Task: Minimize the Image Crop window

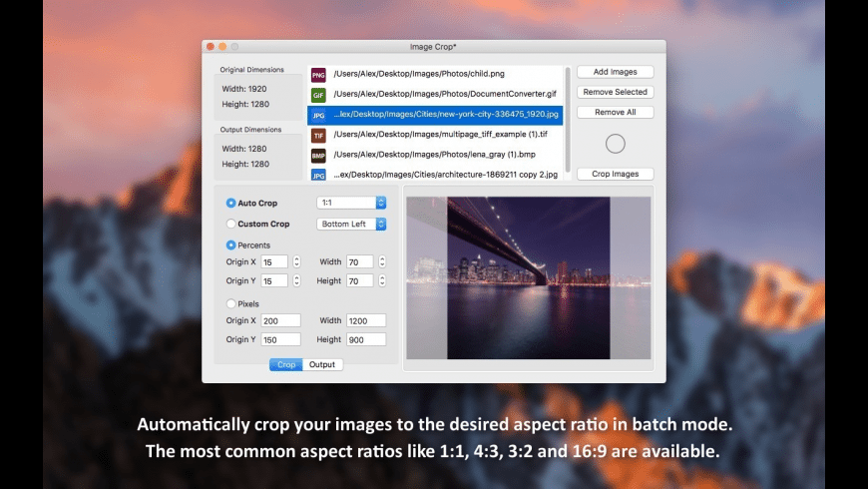Action: point(222,47)
